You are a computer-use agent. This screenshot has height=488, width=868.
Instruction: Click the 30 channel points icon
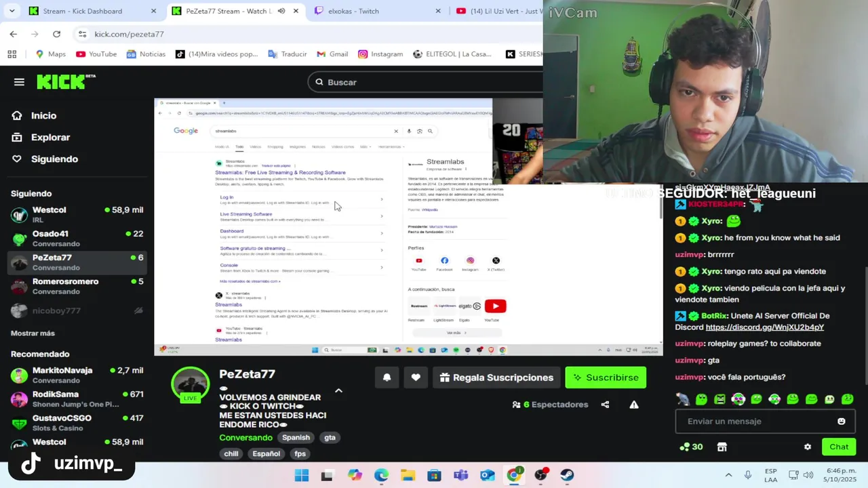coord(691,447)
